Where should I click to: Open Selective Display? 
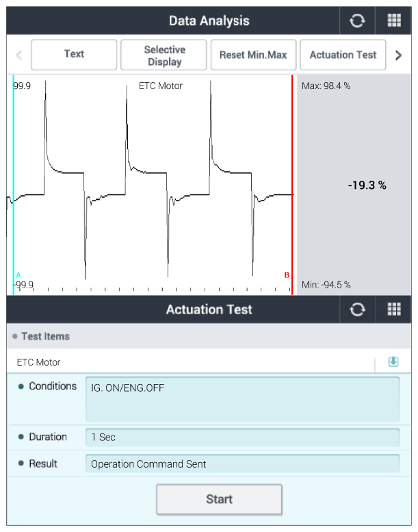click(x=164, y=55)
